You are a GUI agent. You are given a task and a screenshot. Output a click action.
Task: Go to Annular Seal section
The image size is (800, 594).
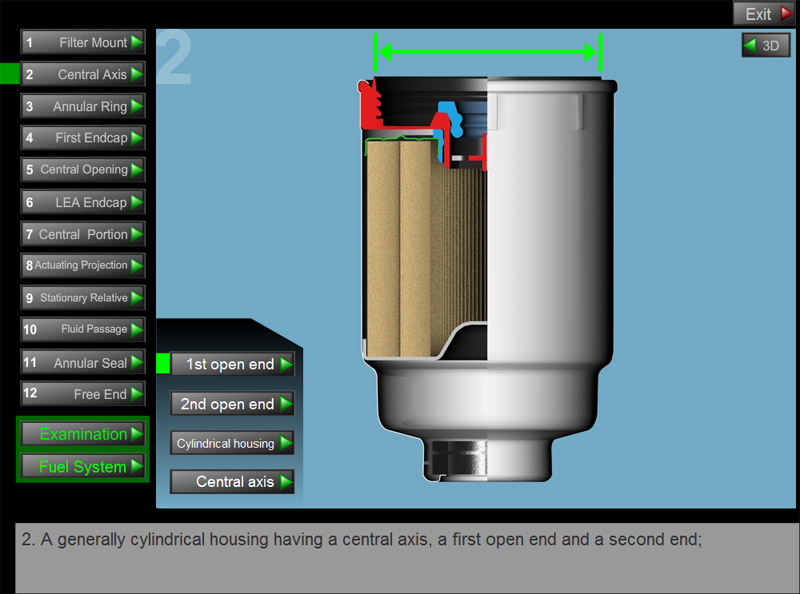[x=83, y=362]
